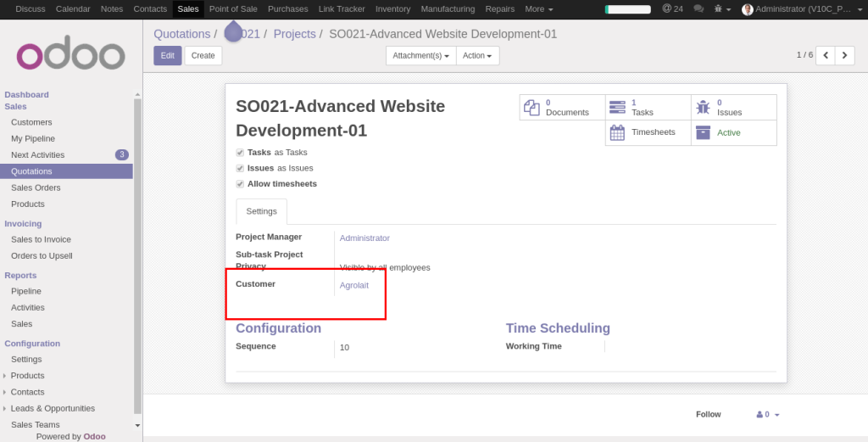Open Orders to Upsell in sidebar

tap(42, 256)
